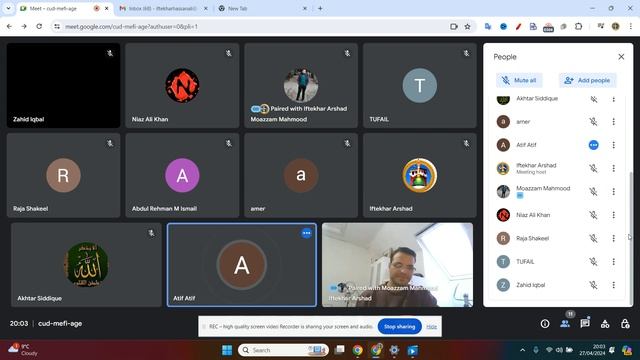640x360 pixels.
Task: Toggle Iftekhar Arshad microphone in list
Action: click(593, 168)
